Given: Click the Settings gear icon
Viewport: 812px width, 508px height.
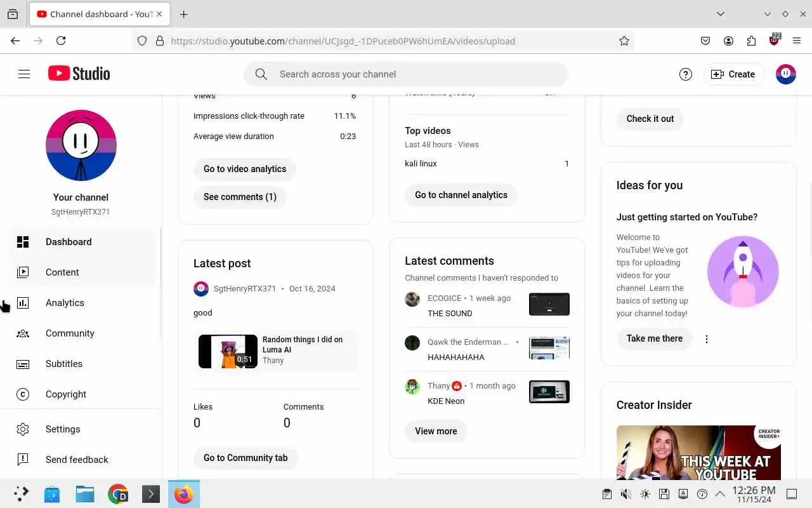Looking at the screenshot, I should tap(23, 429).
